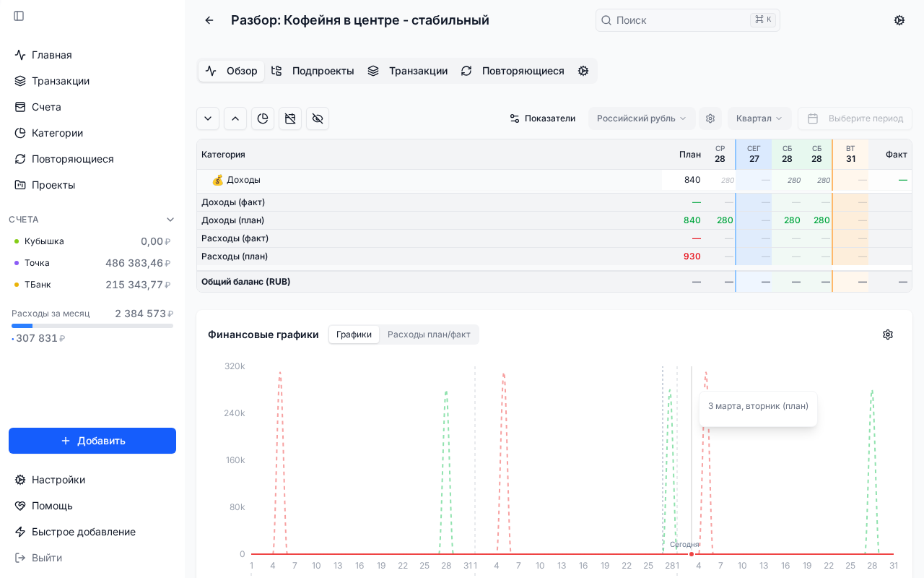924x578 pixels.
Task: Open table display settings gear next to currency
Action: click(710, 118)
